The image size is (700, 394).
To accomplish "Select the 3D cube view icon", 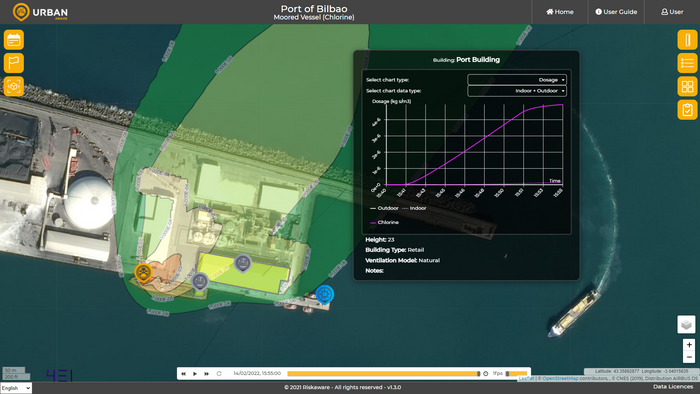I will pos(14,86).
